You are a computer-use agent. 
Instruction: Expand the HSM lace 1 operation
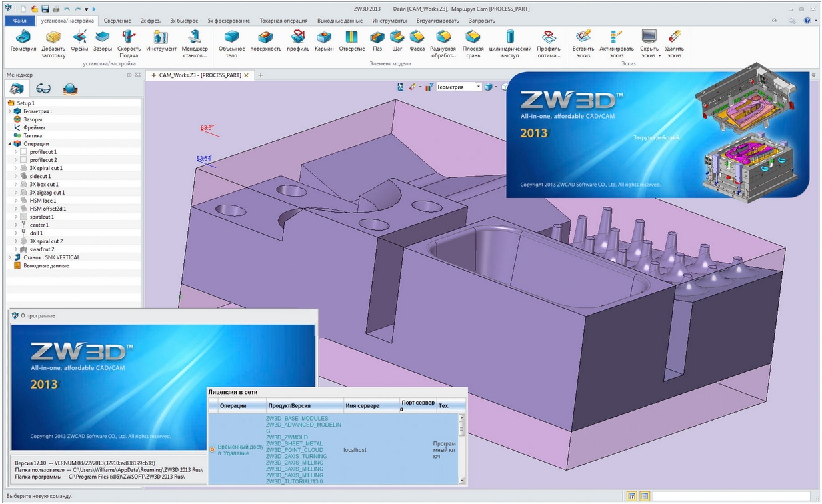coord(16,201)
